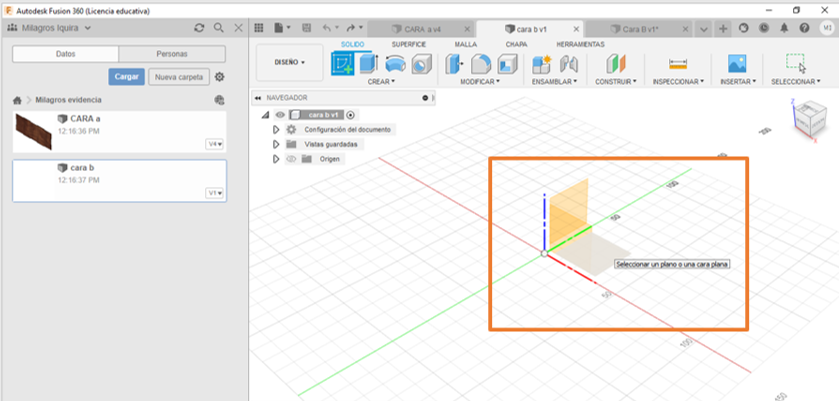This screenshot has height=401, width=839.
Task: Open the INSPECCIONAR dropdown menu
Action: [x=678, y=82]
